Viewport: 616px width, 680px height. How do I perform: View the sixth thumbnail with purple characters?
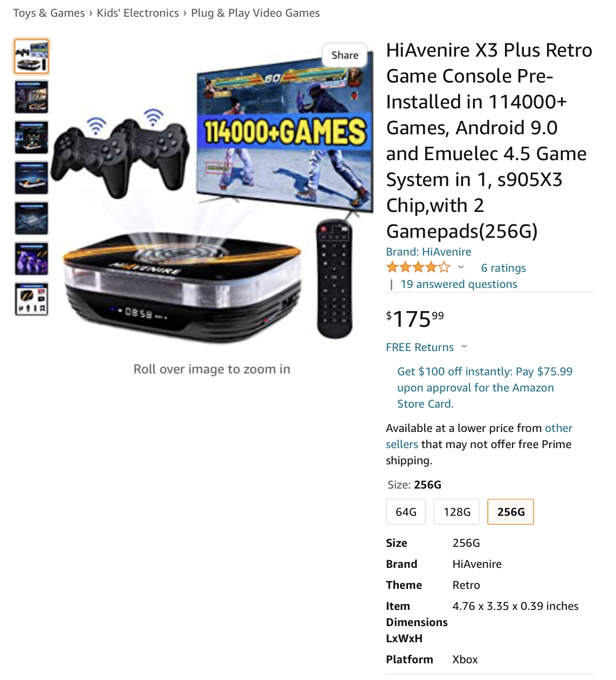pos(31,259)
